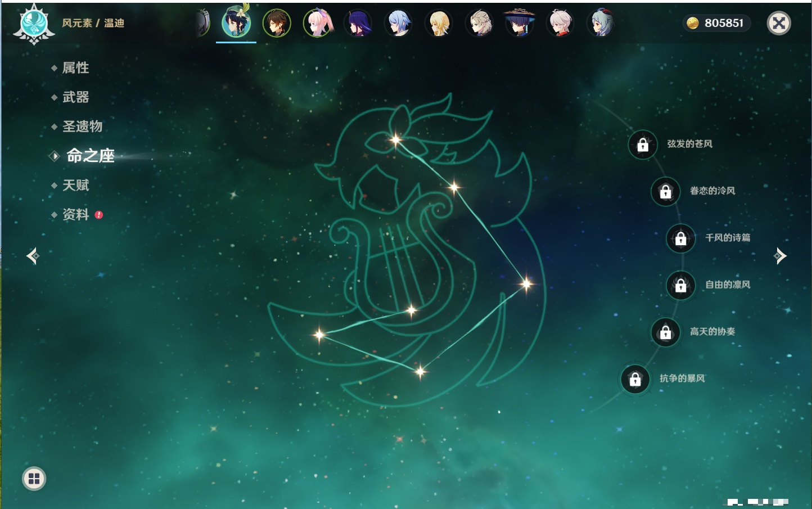
Task: Go to next character with right arrow
Action: [780, 256]
